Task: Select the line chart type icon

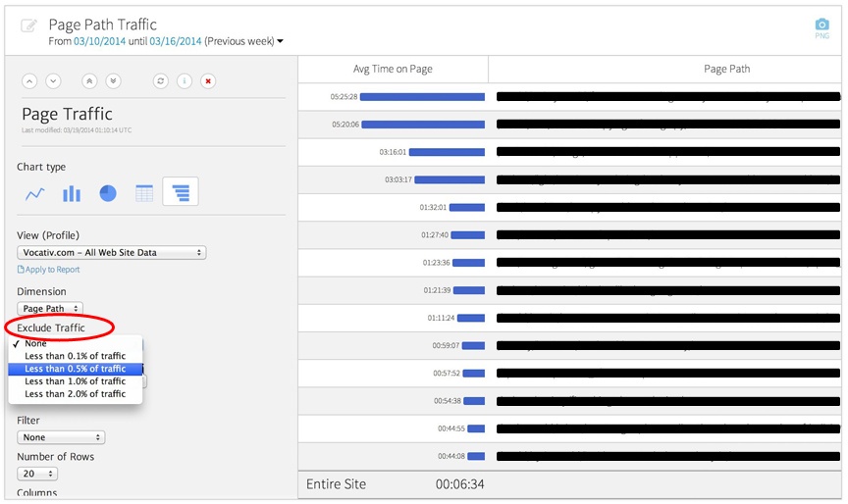Action: coord(35,193)
